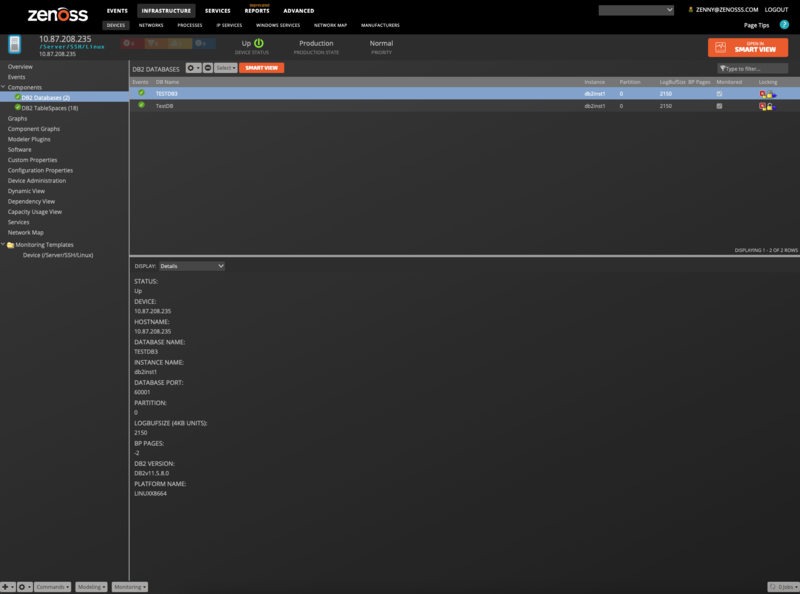Click the green Up power status icon

(x=259, y=43)
